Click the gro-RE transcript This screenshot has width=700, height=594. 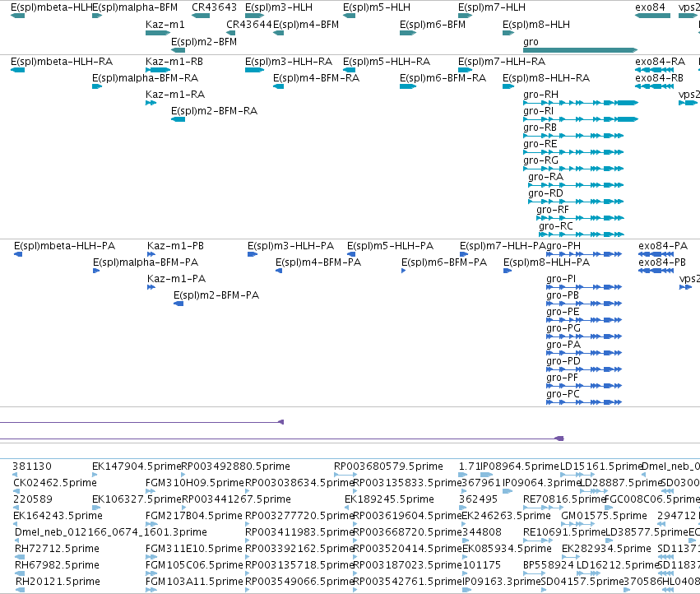coord(573,152)
